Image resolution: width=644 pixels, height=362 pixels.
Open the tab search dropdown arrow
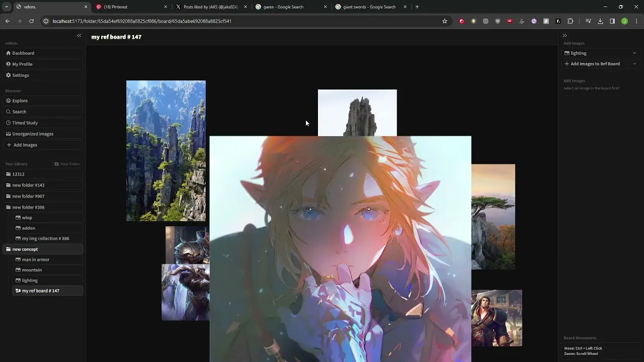point(7,7)
